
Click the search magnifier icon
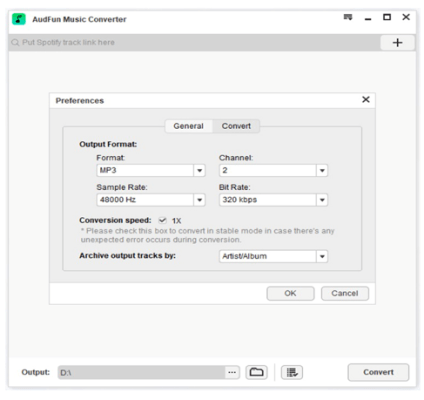[15, 42]
